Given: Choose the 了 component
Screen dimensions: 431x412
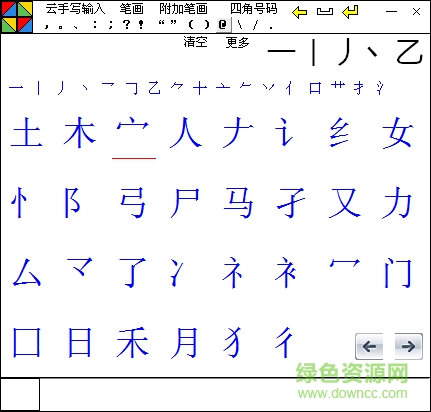Looking at the screenshot, I should pyautogui.click(x=133, y=272).
